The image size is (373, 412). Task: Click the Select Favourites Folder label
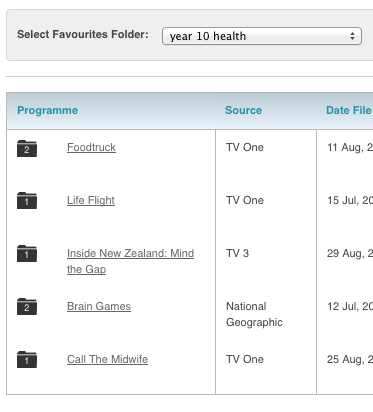(83, 34)
